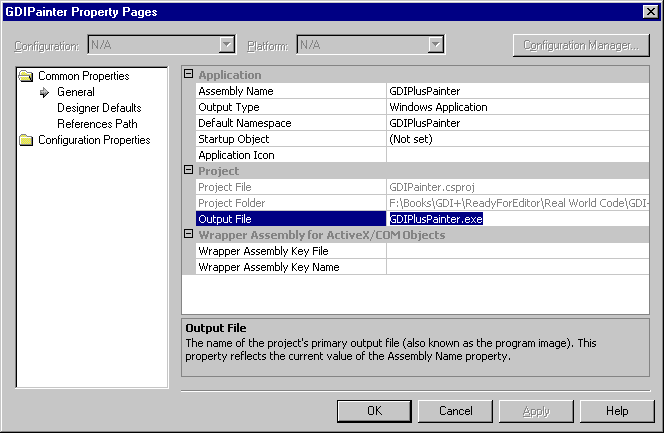Screen dimensions: 664x433
Task: Click the Help button
Action: point(617,411)
